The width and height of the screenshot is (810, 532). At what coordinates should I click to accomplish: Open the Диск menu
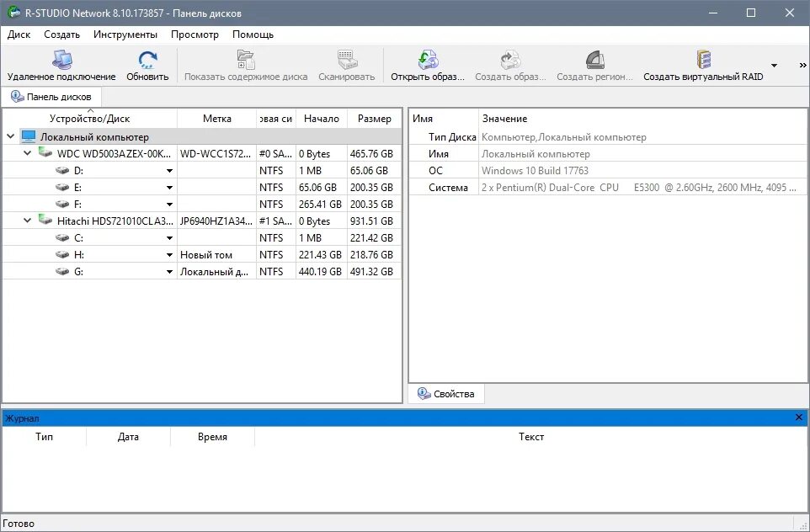[19, 35]
